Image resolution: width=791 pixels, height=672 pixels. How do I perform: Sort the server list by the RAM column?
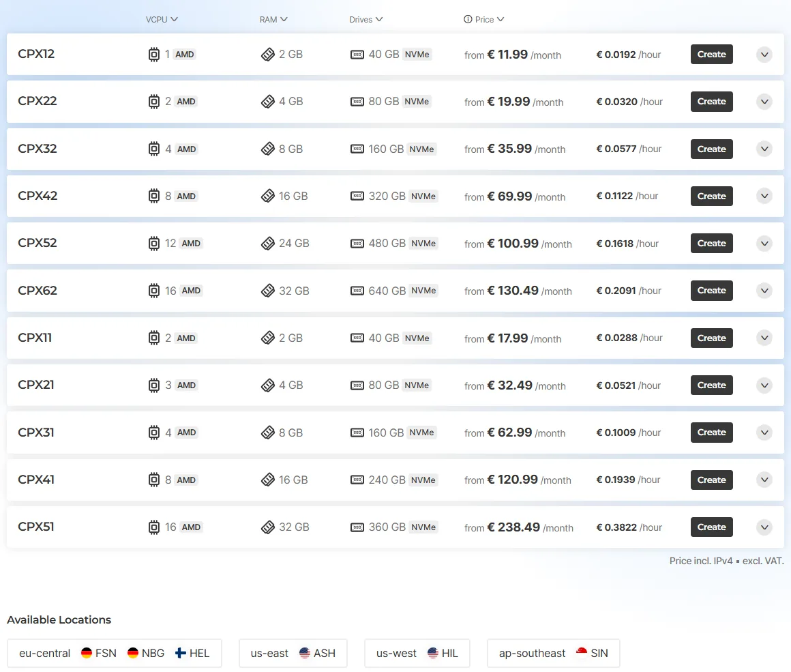tap(273, 19)
